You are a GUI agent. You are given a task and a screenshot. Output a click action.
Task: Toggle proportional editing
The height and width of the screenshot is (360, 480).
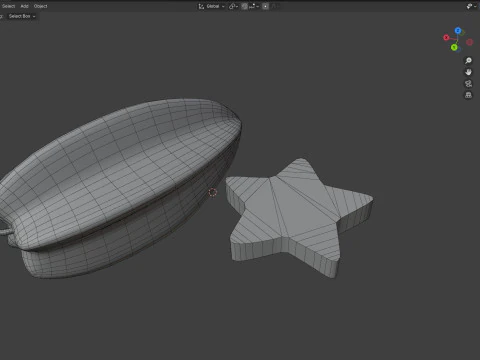coord(265,6)
